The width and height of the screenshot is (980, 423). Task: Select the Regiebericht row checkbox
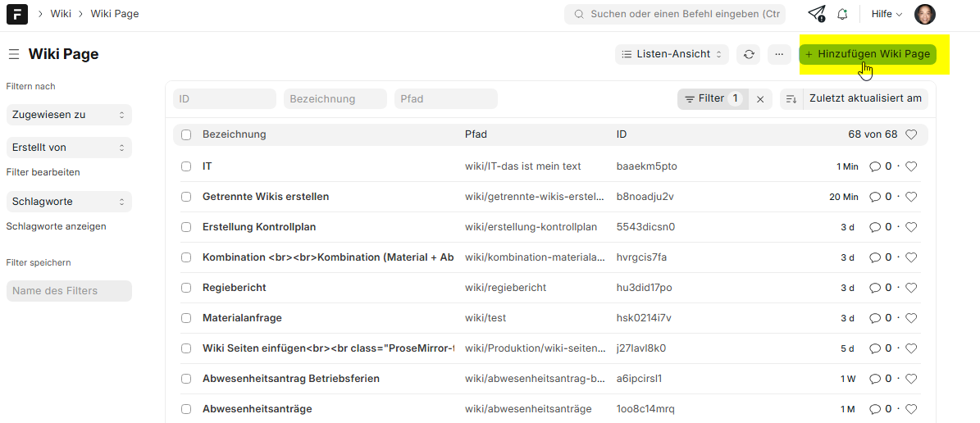click(186, 288)
